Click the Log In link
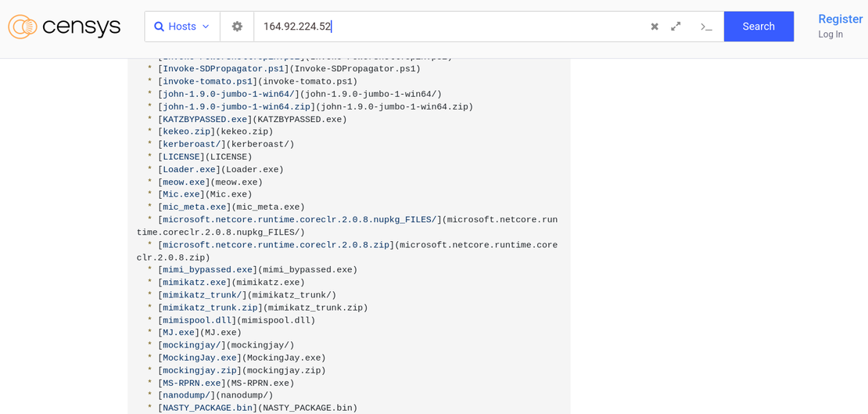 click(x=830, y=34)
